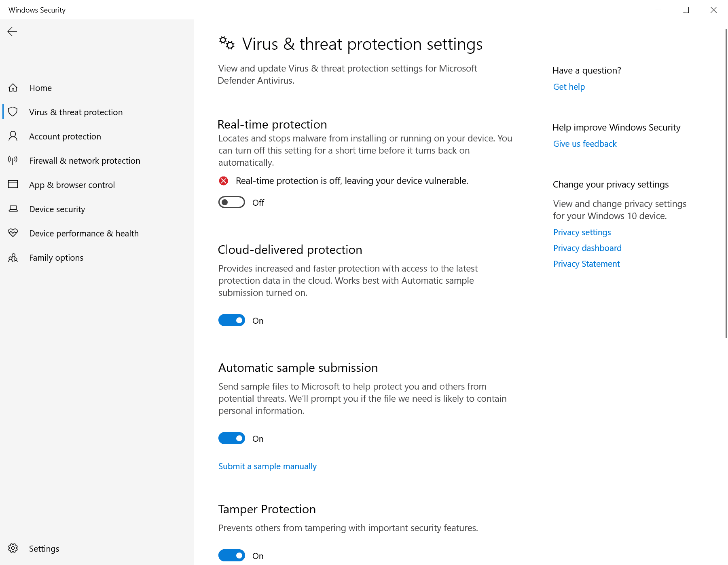Open Device security using its icon
728x565 pixels.
(13, 209)
